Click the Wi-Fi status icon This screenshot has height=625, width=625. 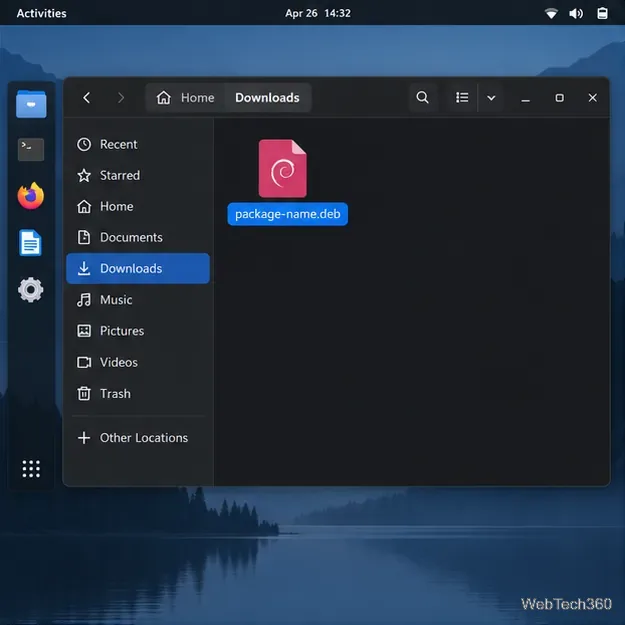tap(551, 14)
